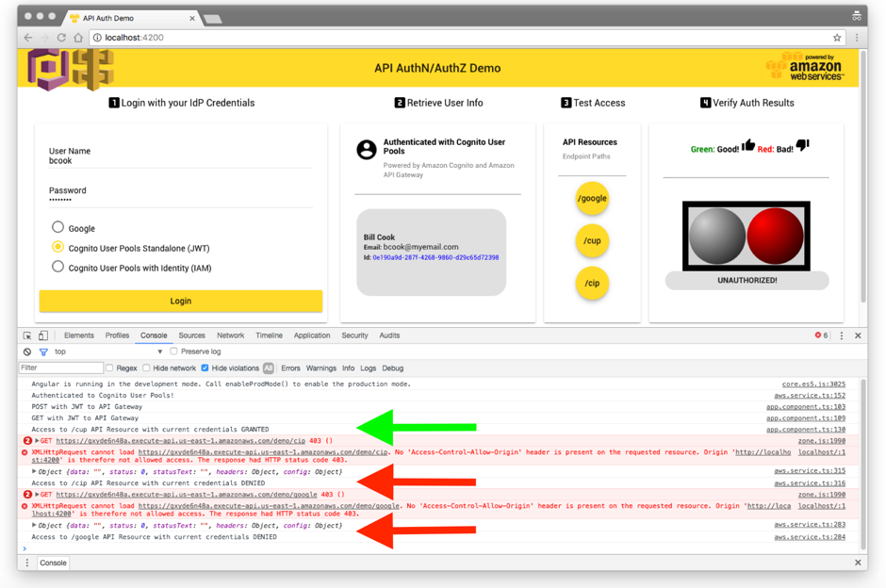Test the /cup endpoint button

pyautogui.click(x=592, y=240)
